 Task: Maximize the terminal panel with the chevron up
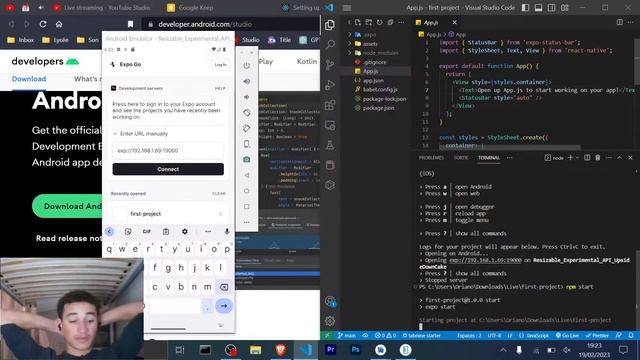(x=619, y=158)
